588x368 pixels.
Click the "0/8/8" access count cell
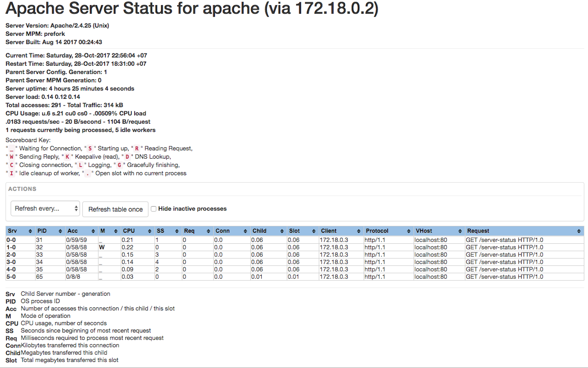pos(81,277)
